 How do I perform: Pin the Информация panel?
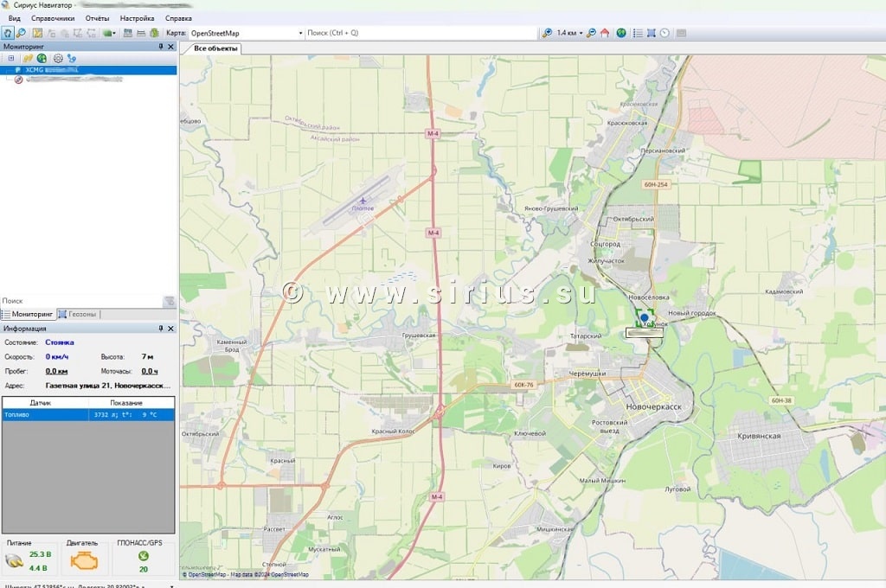click(160, 329)
